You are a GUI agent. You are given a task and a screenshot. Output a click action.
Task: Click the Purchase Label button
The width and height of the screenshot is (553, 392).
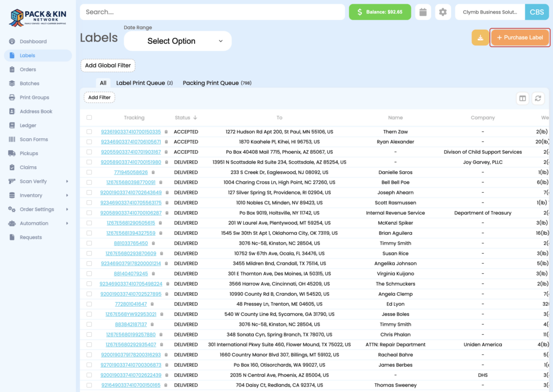(x=520, y=38)
